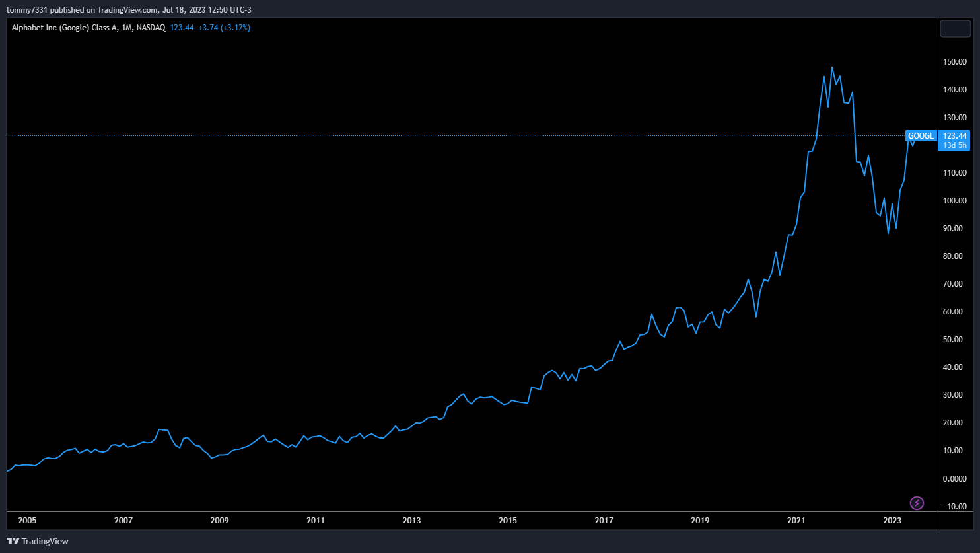Viewport: 980px width, 553px height.
Task: Click the 130.00 price axis label
Action: (x=955, y=118)
